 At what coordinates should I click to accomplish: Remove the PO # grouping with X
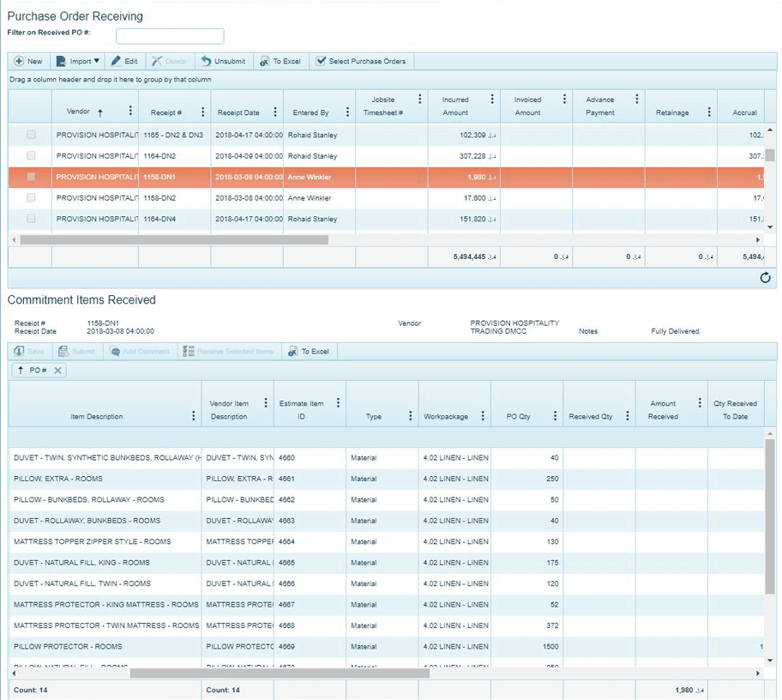click(57, 370)
